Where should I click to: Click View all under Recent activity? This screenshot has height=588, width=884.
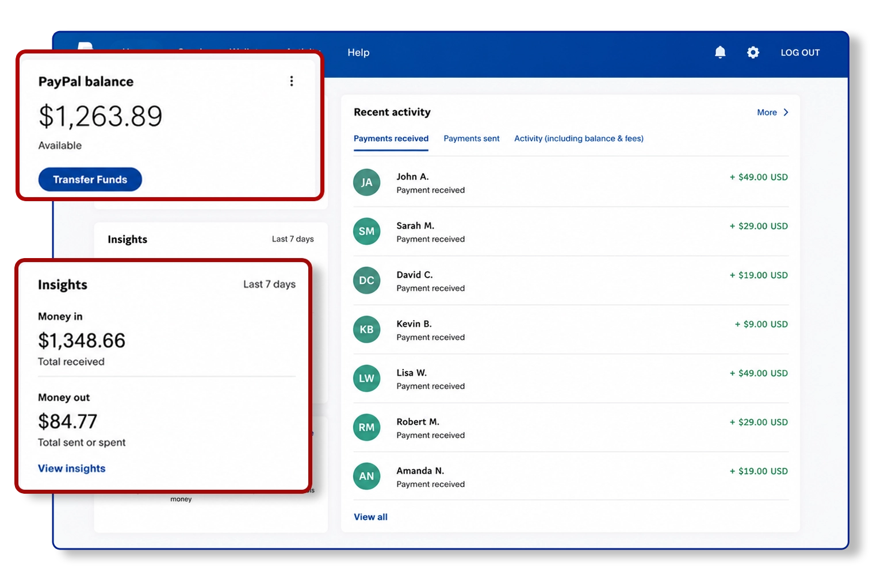370,517
